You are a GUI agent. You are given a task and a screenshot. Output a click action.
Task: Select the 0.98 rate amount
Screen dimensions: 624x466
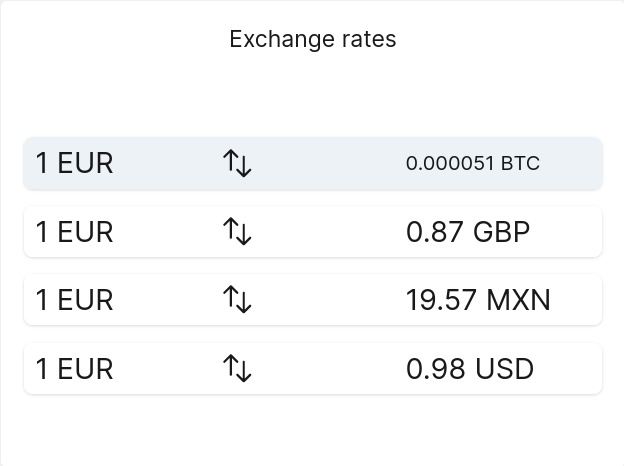pos(435,369)
